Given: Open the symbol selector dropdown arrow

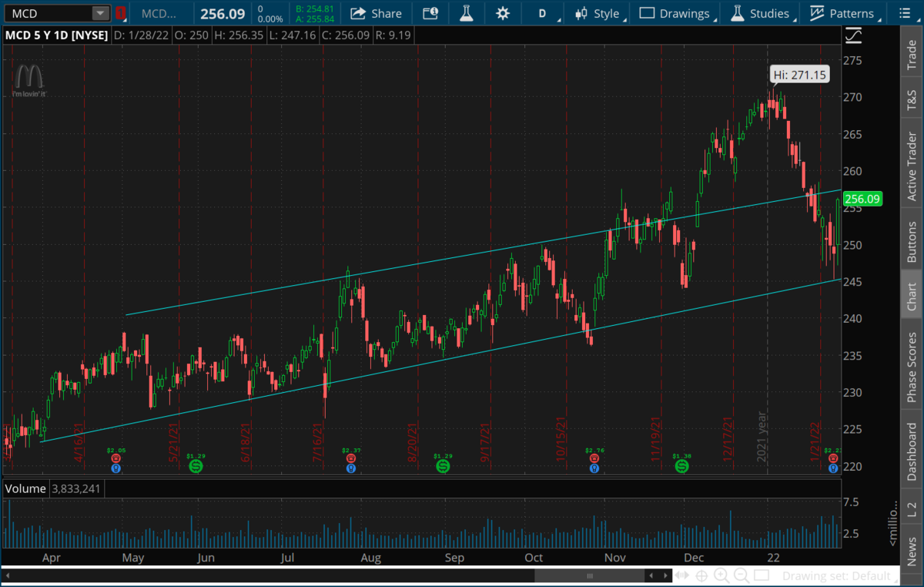Looking at the screenshot, I should pos(100,13).
